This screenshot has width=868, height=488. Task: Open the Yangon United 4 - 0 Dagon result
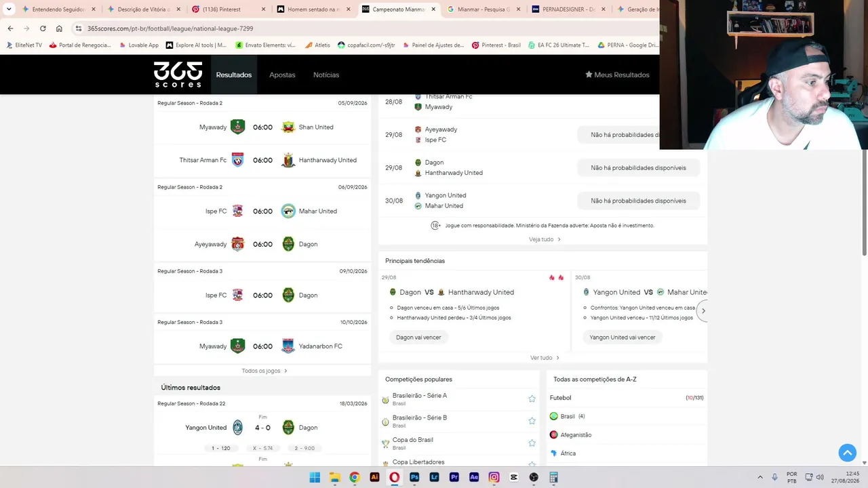(262, 428)
